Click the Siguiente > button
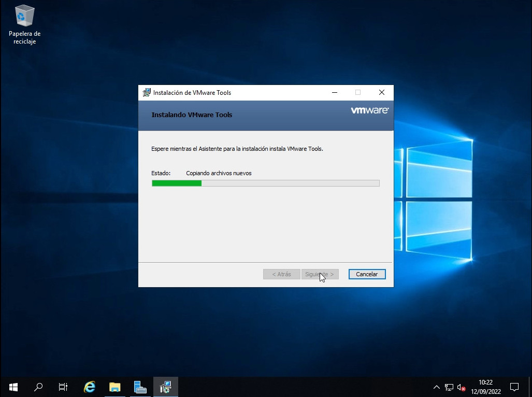Viewport: 532px width, 397px height. point(320,274)
